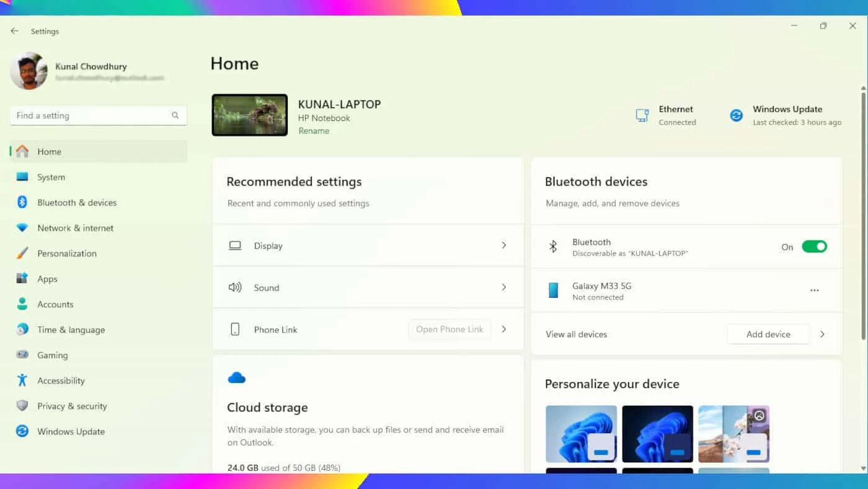Open the Phone Link row chevron
The height and width of the screenshot is (489, 868).
pos(504,330)
